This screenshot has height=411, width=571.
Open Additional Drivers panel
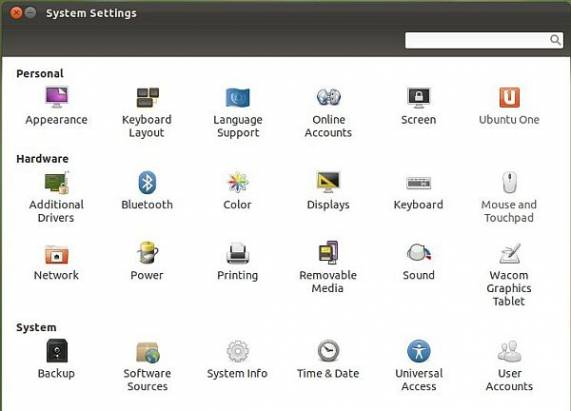tap(56, 197)
